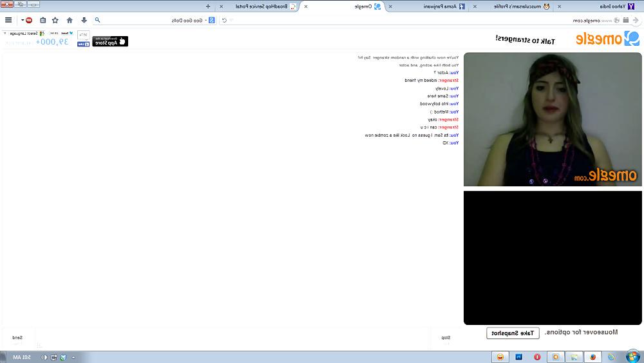Click the volume speaker tray icon
Screen dimensions: 644x363
point(44,357)
